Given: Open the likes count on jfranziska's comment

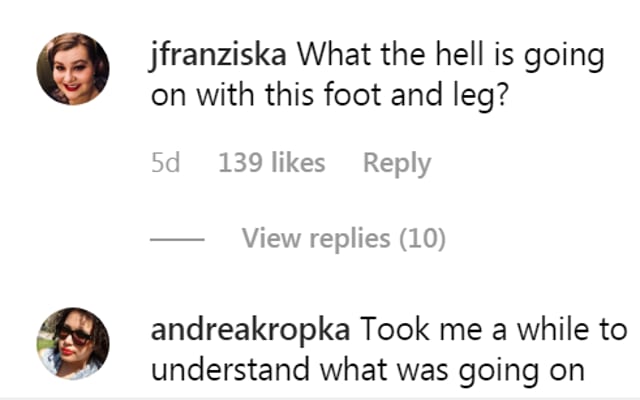Looking at the screenshot, I should [272, 163].
